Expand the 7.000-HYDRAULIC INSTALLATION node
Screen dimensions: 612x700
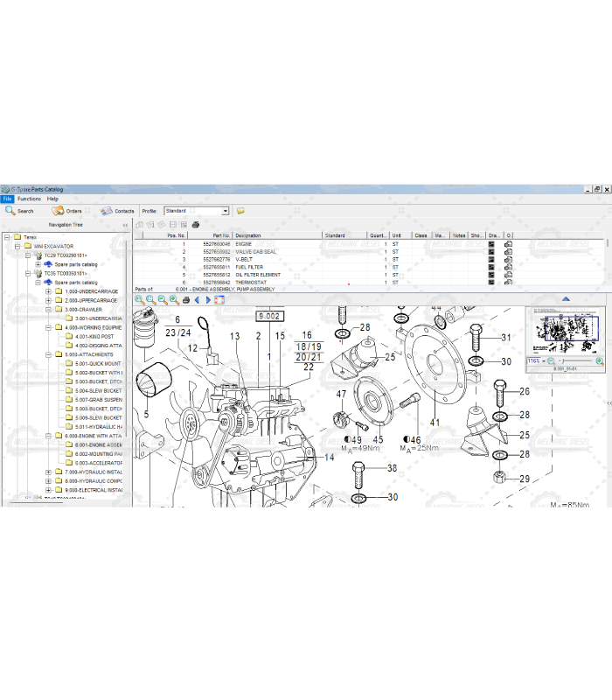click(48, 472)
